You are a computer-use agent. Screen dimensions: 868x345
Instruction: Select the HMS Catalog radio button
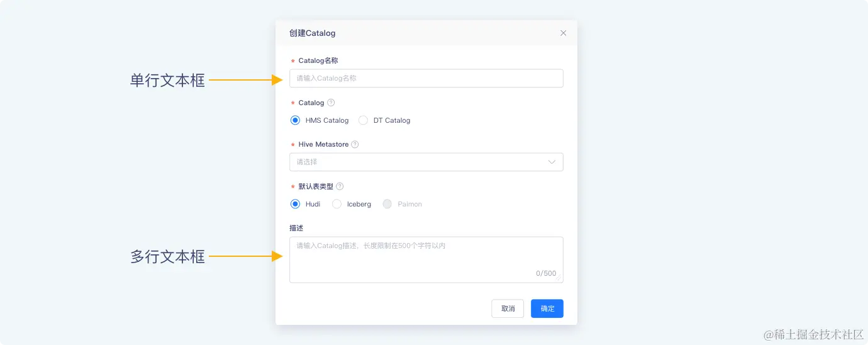tap(295, 120)
